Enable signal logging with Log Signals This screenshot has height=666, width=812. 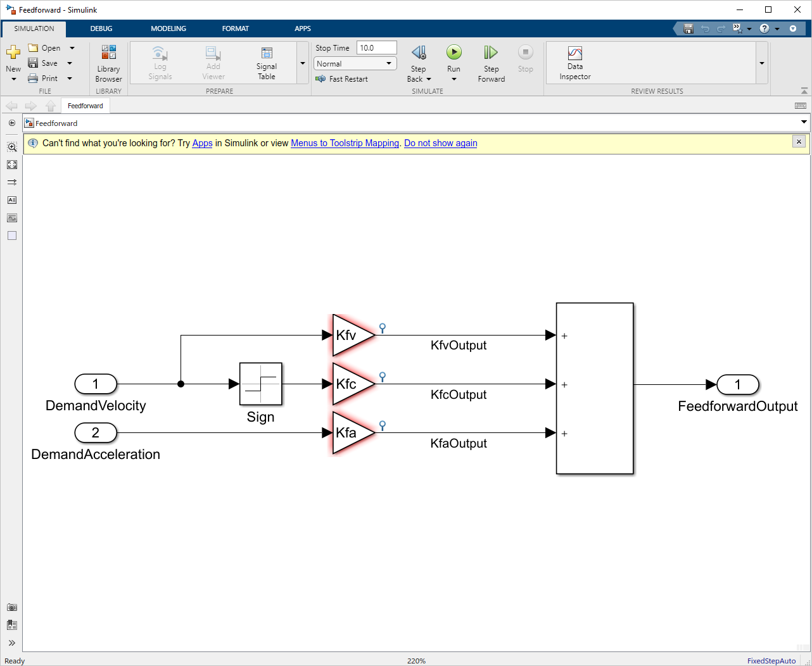pyautogui.click(x=160, y=62)
